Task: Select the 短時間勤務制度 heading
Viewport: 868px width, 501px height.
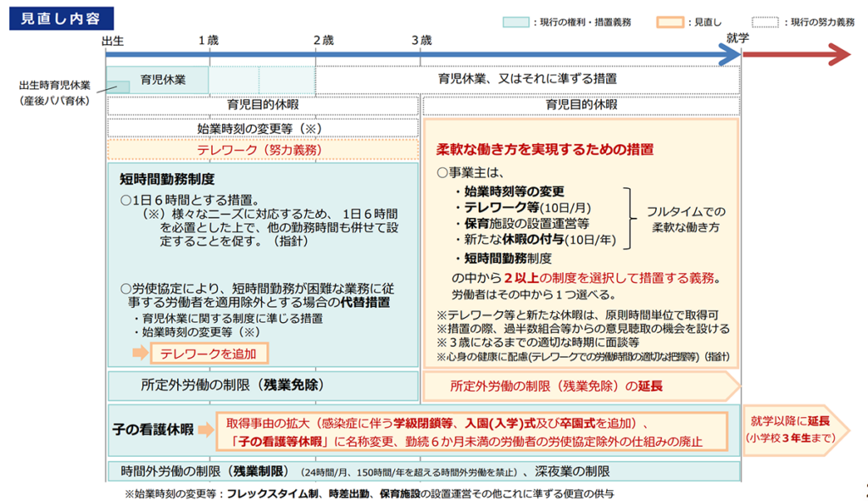Action: [167, 180]
